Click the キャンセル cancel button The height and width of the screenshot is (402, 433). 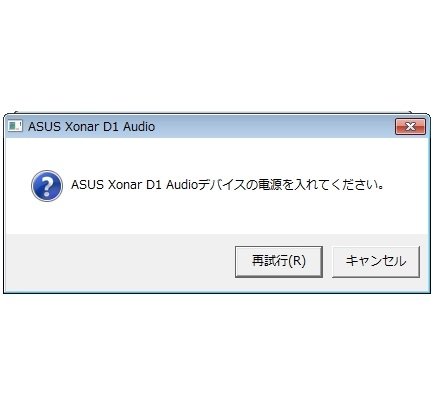pyautogui.click(x=376, y=262)
